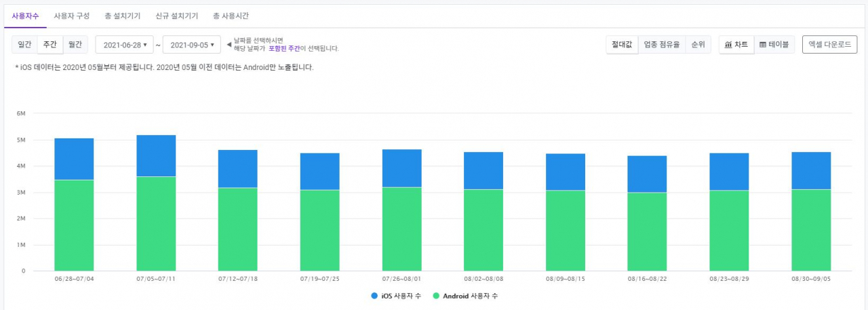The height and width of the screenshot is (310, 868).
Task: Toggle iOS 사용자 수 legend blue dot
Action: click(374, 296)
